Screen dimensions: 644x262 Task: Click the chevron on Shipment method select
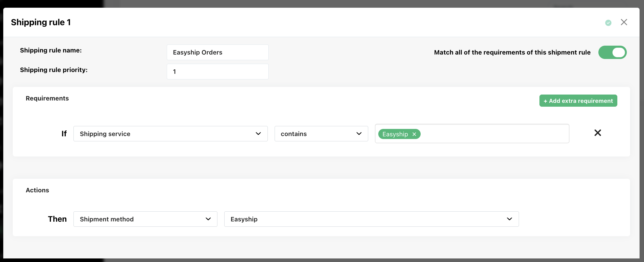tap(208, 219)
